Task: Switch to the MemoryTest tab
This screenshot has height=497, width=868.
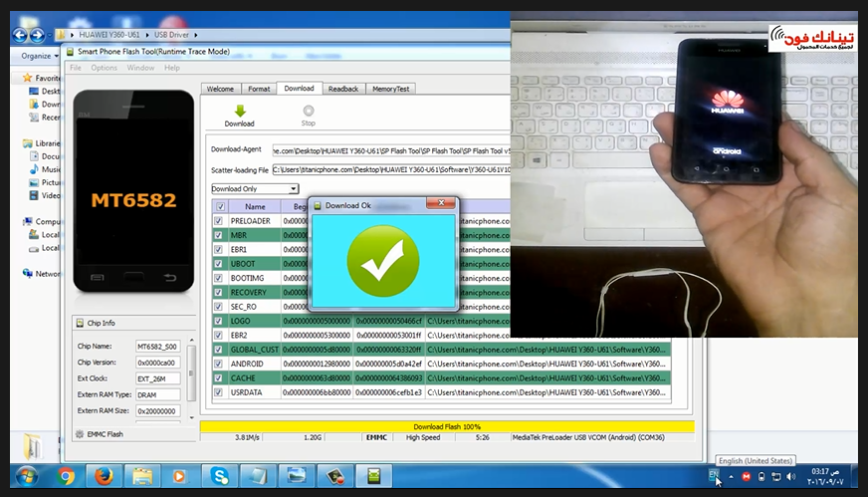Action: [x=391, y=89]
